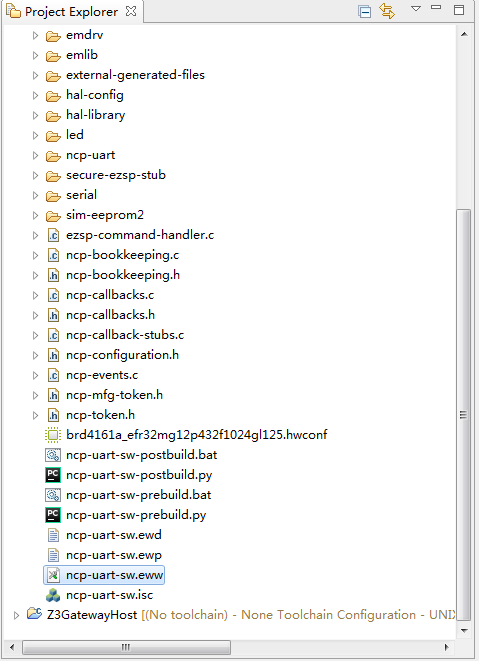Click the vertical scrollbar thumb
The width and height of the screenshot is (479, 661).
point(464,415)
